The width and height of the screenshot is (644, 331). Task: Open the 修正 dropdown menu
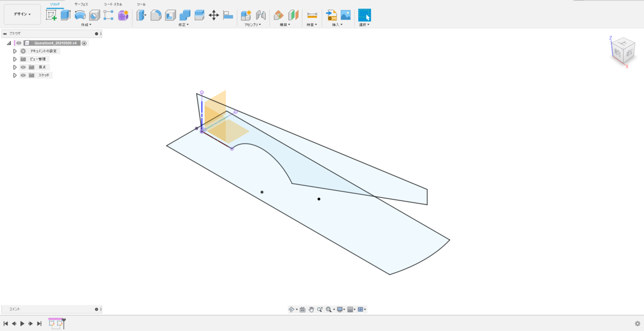tap(184, 25)
